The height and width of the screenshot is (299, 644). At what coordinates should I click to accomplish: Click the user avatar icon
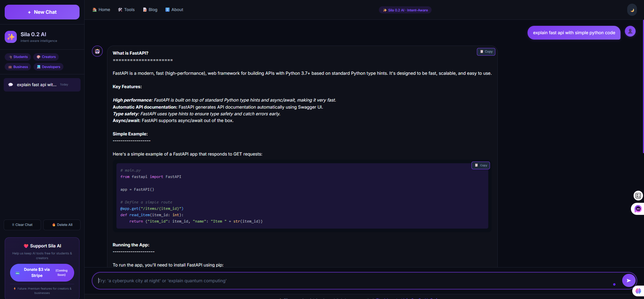[630, 31]
